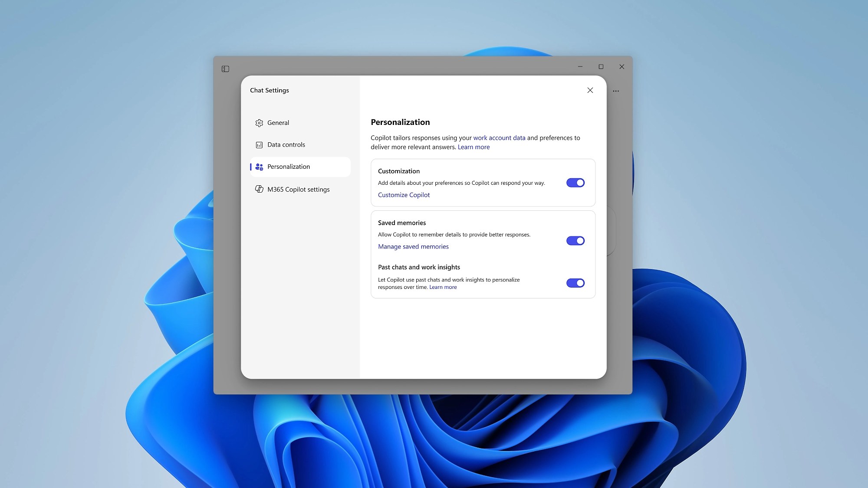Turn off the Customization toggle
The height and width of the screenshot is (488, 868).
(x=575, y=183)
